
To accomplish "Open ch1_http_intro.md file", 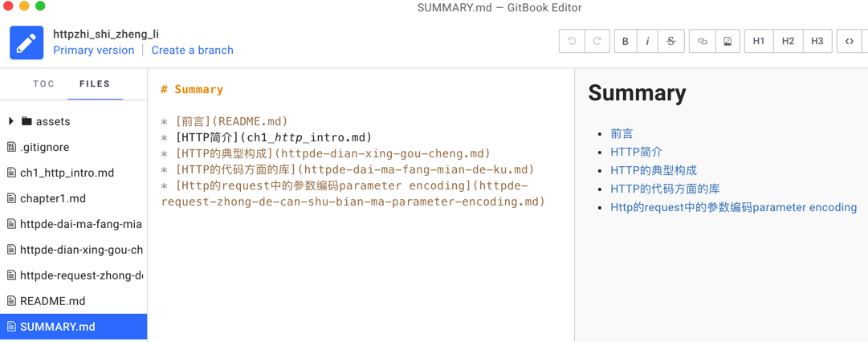I will [x=67, y=173].
